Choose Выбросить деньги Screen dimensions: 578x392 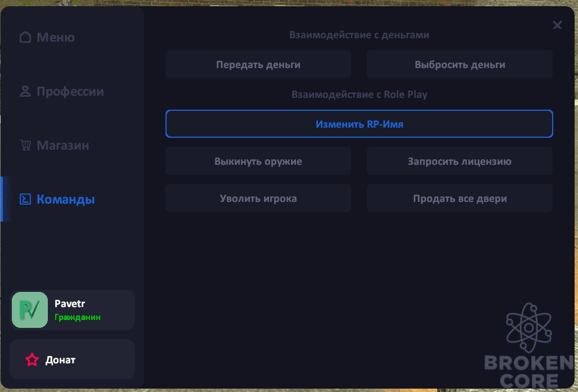(460, 65)
